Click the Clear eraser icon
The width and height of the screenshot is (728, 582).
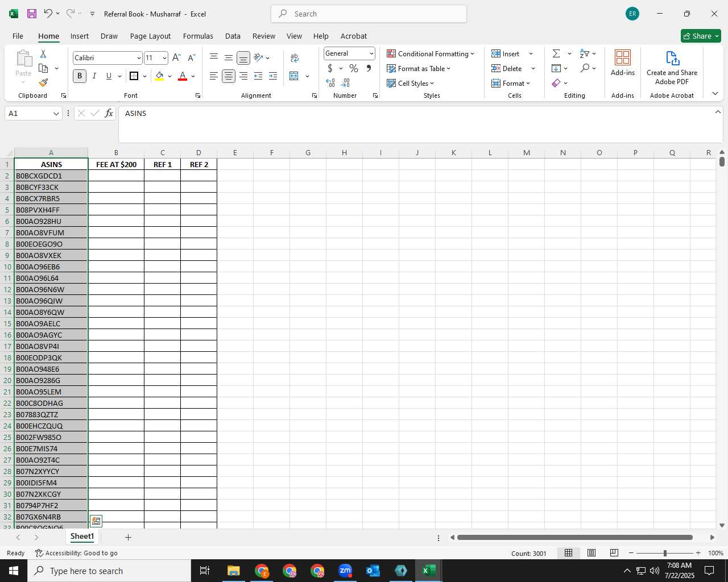(x=556, y=83)
